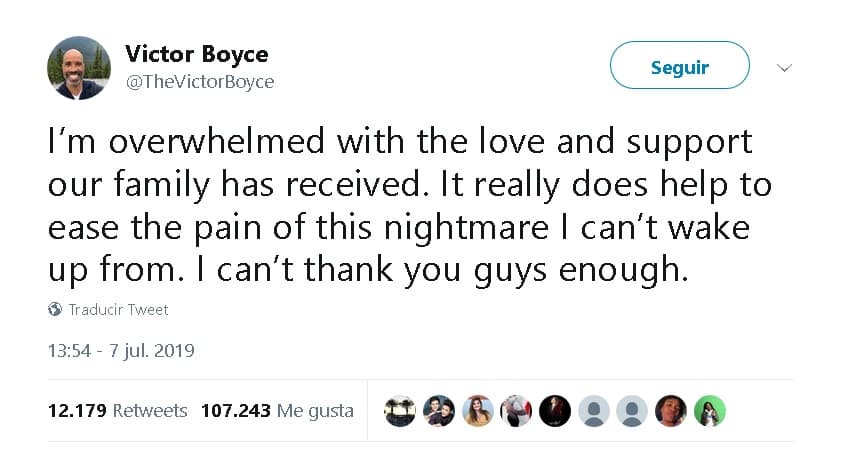This screenshot has height=452, width=844.
Task: Expand the tweet options chevron menu
Action: [x=785, y=68]
